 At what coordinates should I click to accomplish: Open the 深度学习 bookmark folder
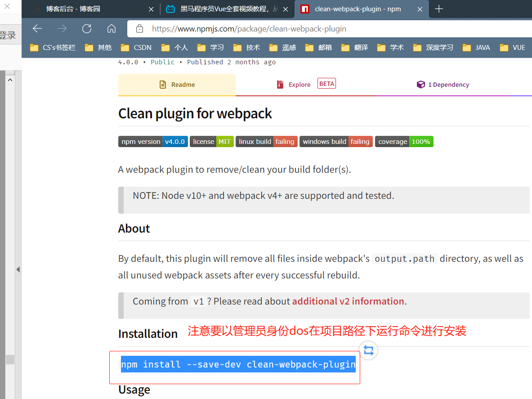point(433,48)
